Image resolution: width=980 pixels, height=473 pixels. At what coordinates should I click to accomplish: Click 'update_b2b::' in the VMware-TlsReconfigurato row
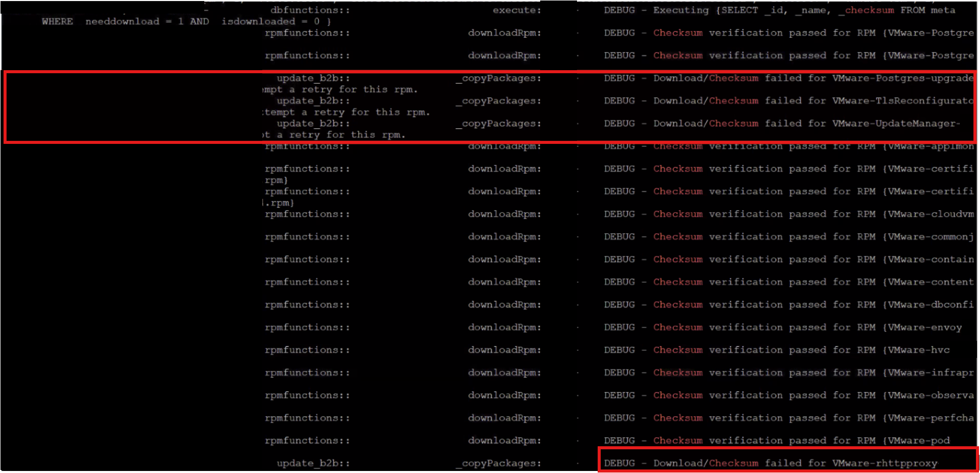coord(313,101)
